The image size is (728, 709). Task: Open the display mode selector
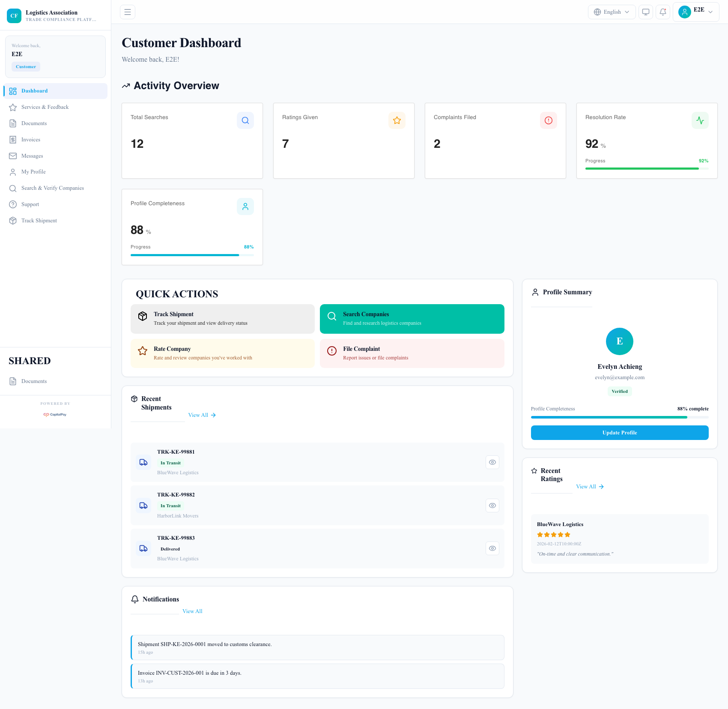coord(645,12)
